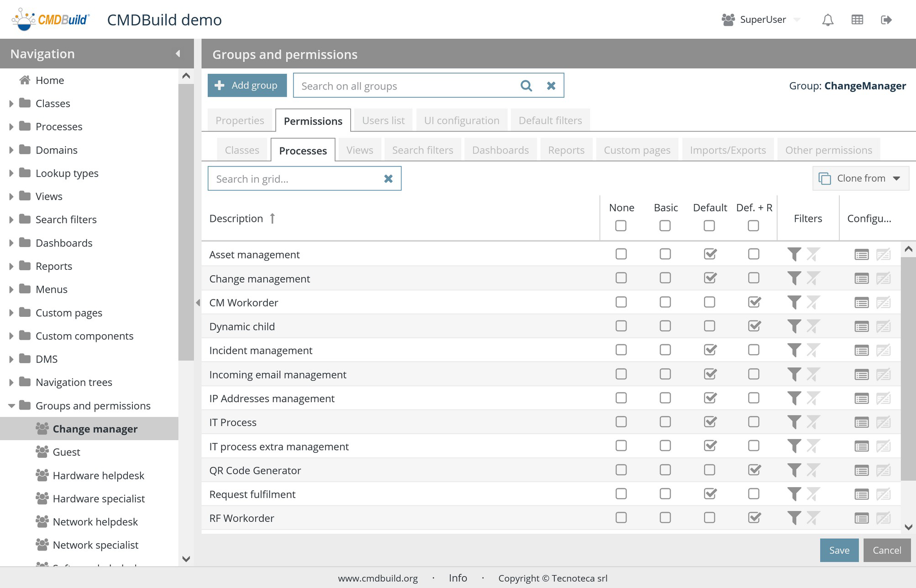Save the permission changes
Viewport: 916px width, 588px height.
839,550
